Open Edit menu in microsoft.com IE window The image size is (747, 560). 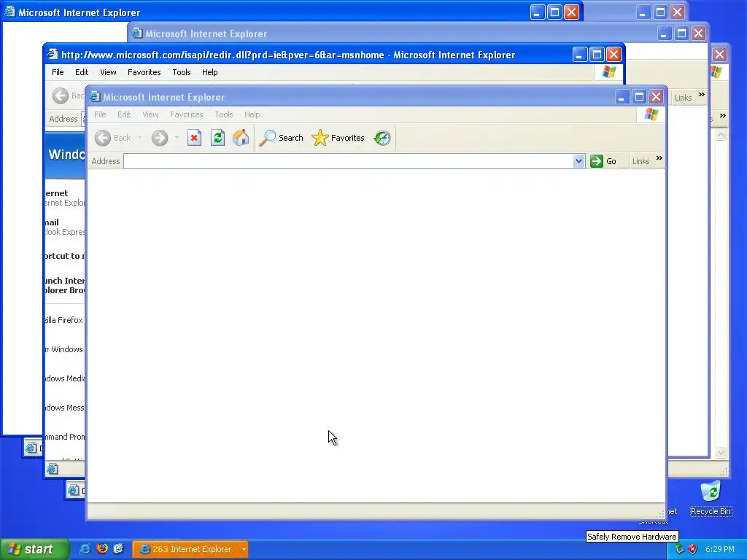point(82,72)
